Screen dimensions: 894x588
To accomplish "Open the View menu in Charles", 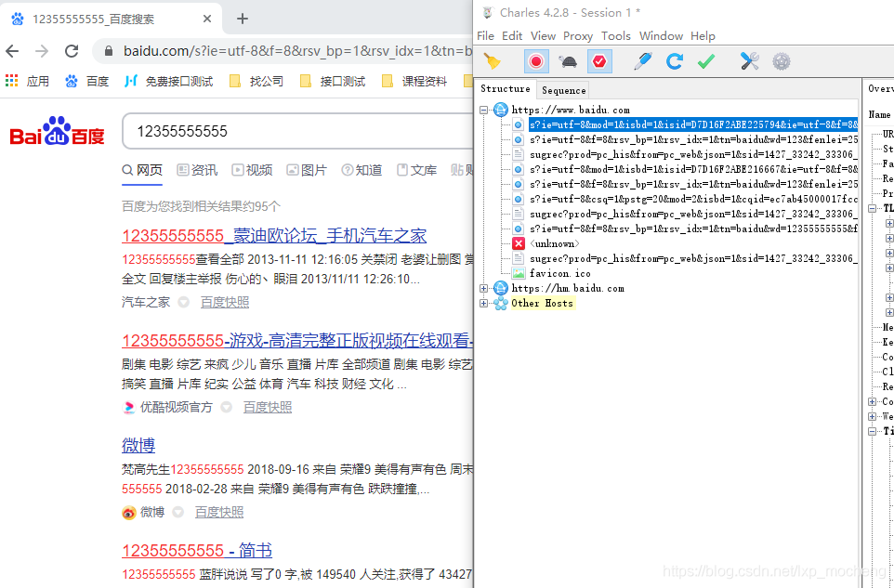I will click(x=543, y=36).
